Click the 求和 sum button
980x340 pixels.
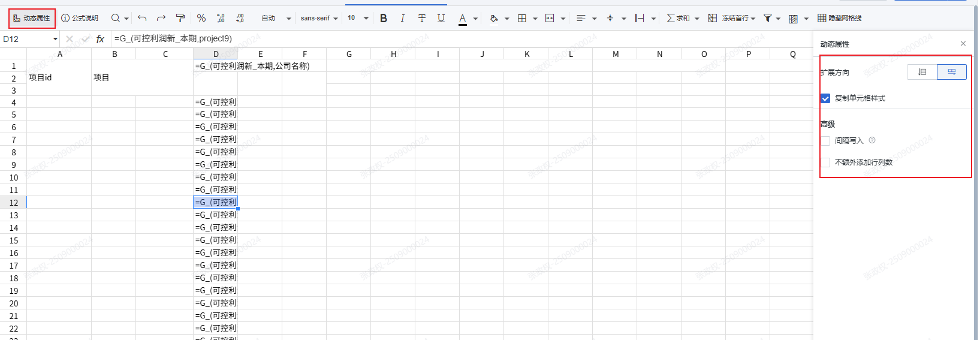(678, 18)
